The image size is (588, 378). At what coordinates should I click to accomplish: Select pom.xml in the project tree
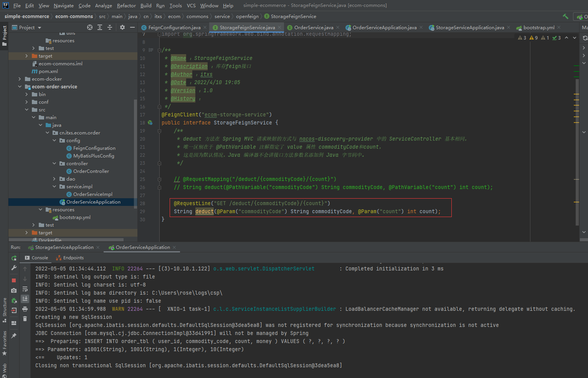[x=48, y=71]
